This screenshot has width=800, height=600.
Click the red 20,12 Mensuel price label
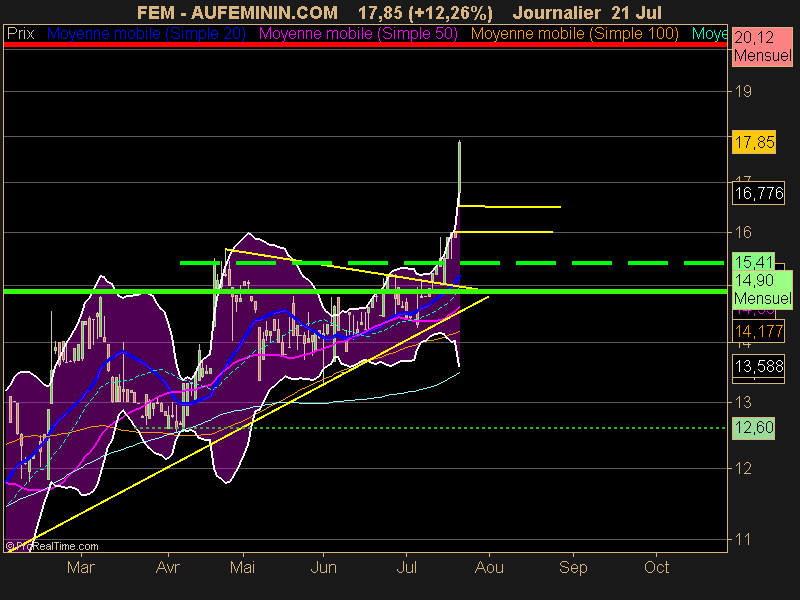tap(763, 46)
